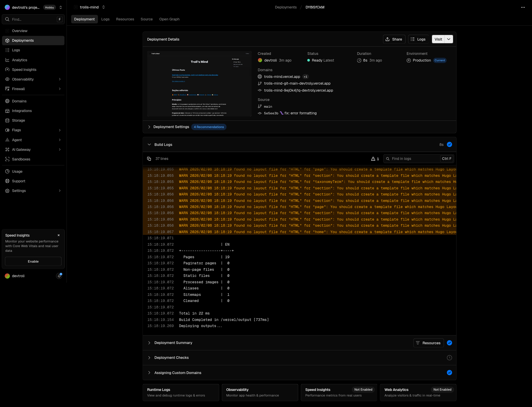Open the Open Graph tab
This screenshot has width=532, height=407.
[x=169, y=19]
